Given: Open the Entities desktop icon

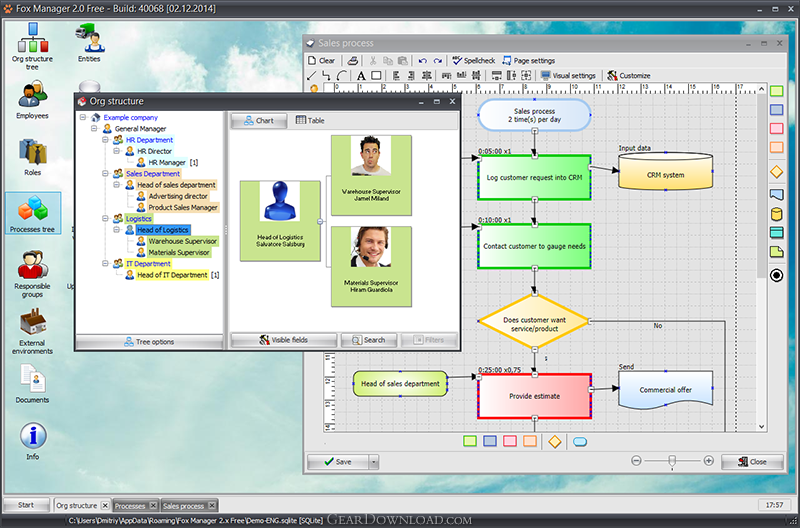Looking at the screenshot, I should (x=90, y=43).
